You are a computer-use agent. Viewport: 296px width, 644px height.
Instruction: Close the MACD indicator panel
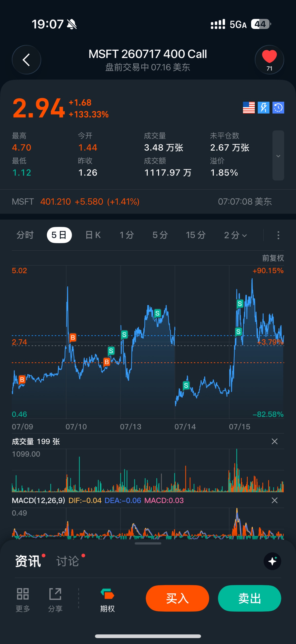tap(275, 501)
